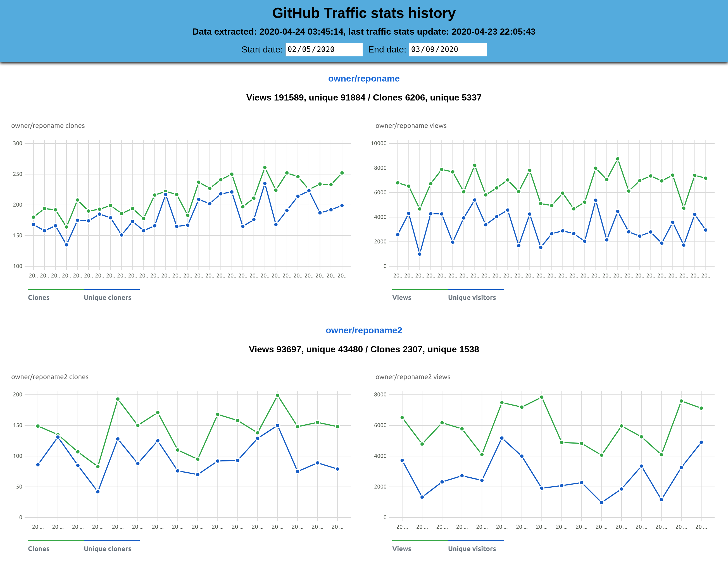Click the lowest blue point in reponame2 clones chart
This screenshot has width=728, height=565.
point(98,492)
